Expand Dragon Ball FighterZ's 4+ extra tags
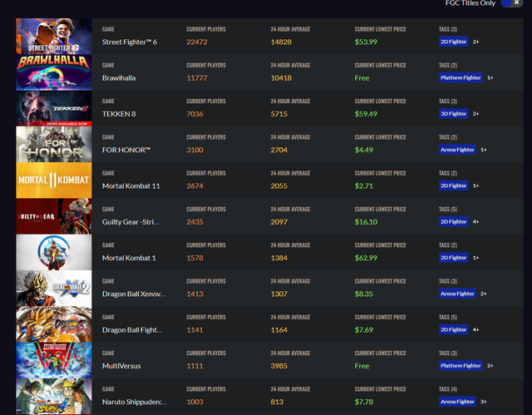532x415 pixels. point(476,329)
